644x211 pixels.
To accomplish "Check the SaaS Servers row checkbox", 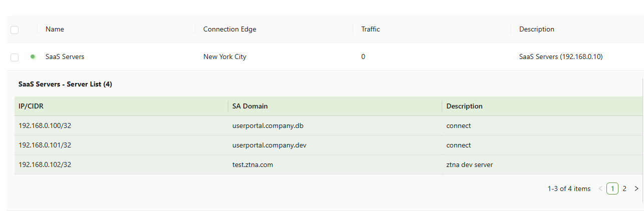I will (x=15, y=57).
